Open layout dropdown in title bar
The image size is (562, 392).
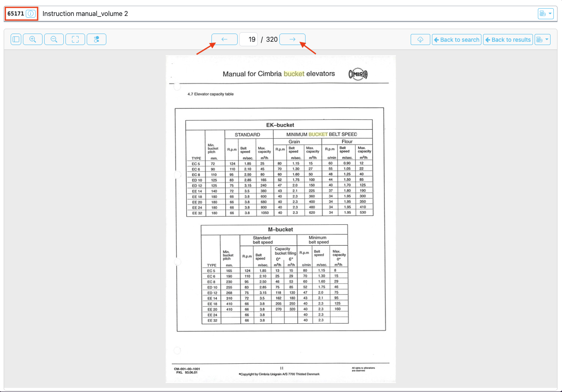click(x=546, y=14)
